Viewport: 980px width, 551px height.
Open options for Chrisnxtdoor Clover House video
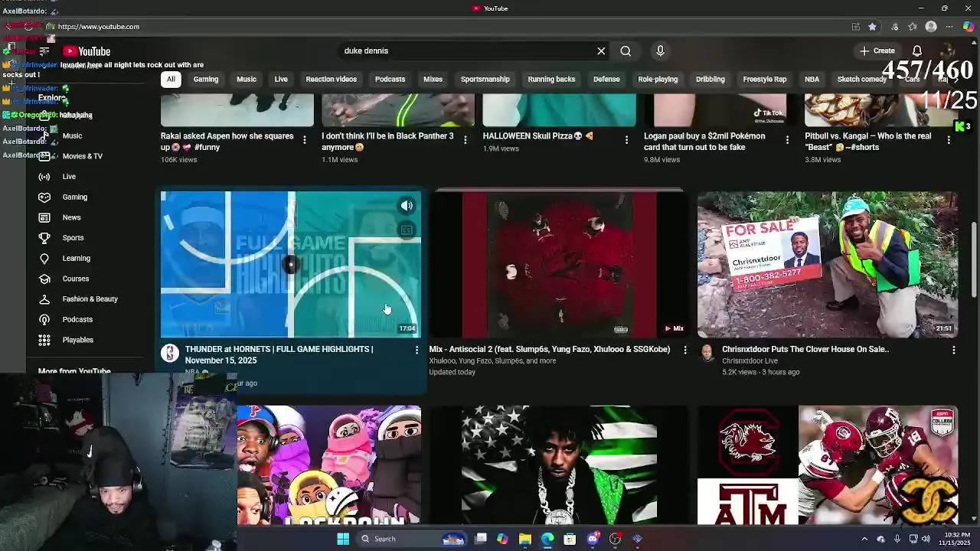click(x=953, y=350)
